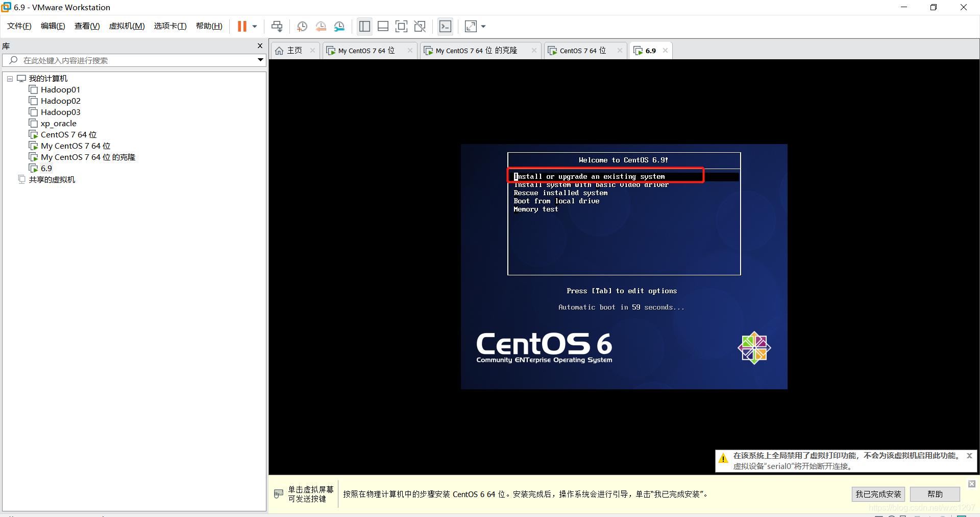Image resolution: width=980 pixels, height=517 pixels.
Task: Open the 选项卡(T) menu
Action: 170,26
